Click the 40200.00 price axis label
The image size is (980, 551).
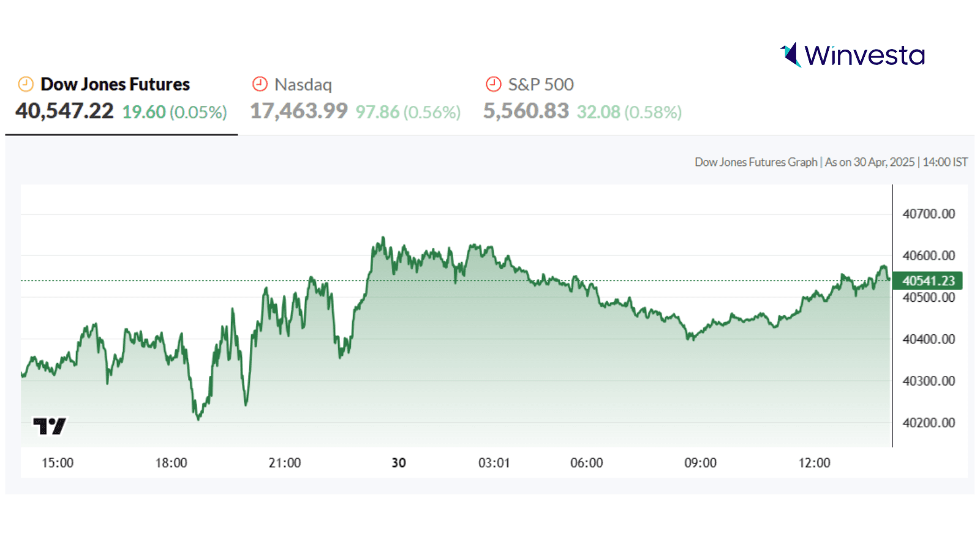tap(929, 423)
